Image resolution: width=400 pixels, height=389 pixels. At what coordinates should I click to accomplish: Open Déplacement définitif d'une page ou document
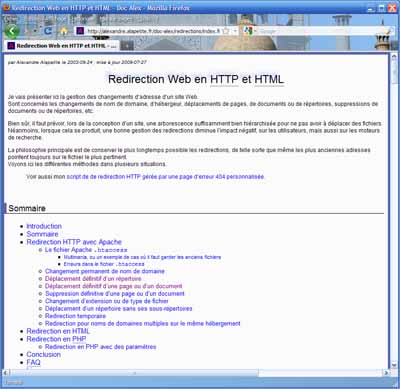pos(114,286)
